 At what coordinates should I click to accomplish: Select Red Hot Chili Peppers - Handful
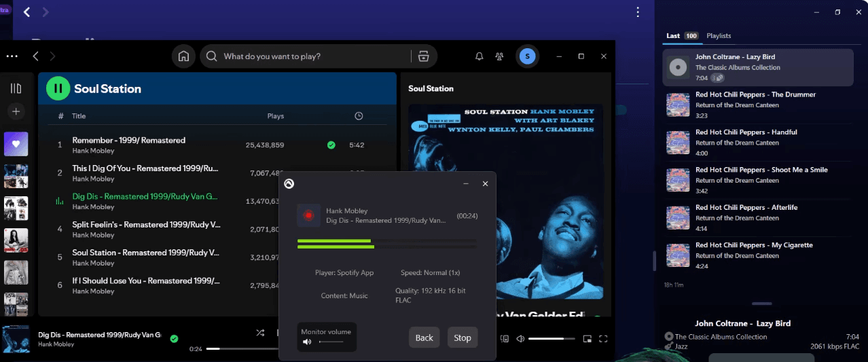tap(758, 143)
